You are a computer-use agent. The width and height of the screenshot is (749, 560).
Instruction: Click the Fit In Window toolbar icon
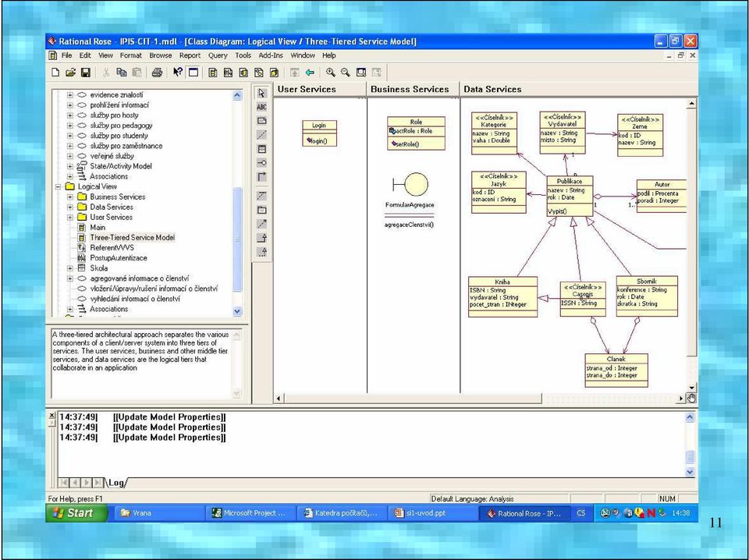[x=361, y=73]
